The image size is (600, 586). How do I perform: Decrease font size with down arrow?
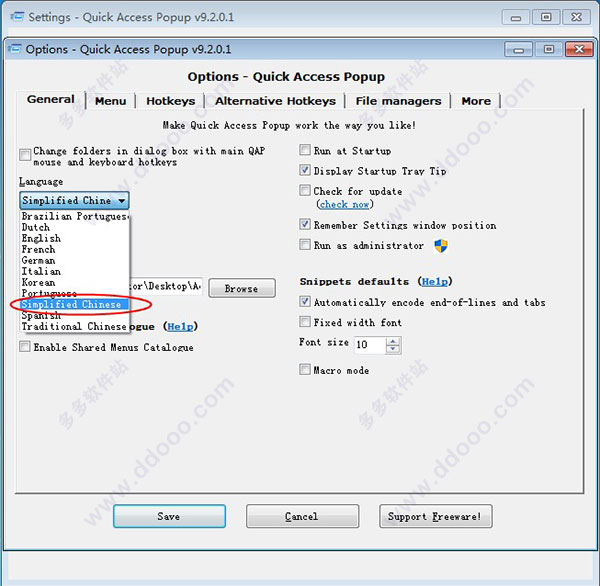[393, 349]
